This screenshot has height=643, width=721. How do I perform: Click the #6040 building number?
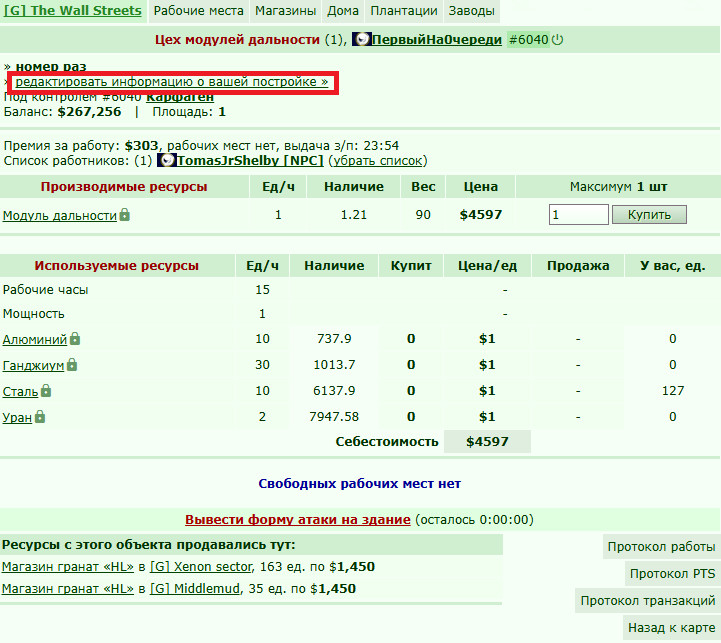[528, 40]
